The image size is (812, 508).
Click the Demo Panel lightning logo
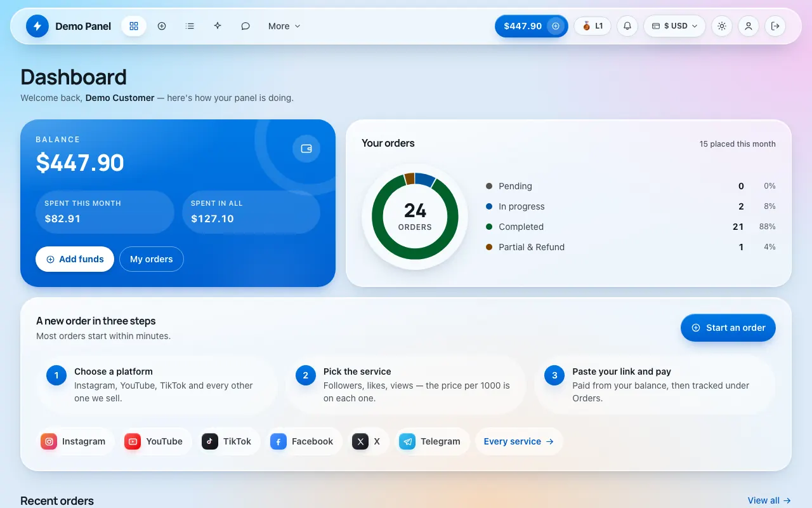click(37, 26)
